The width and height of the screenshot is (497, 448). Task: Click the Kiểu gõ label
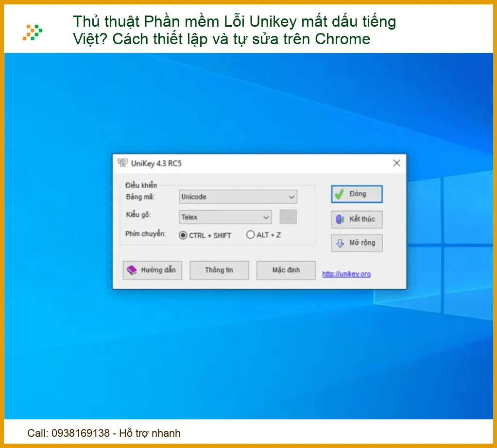click(x=138, y=215)
